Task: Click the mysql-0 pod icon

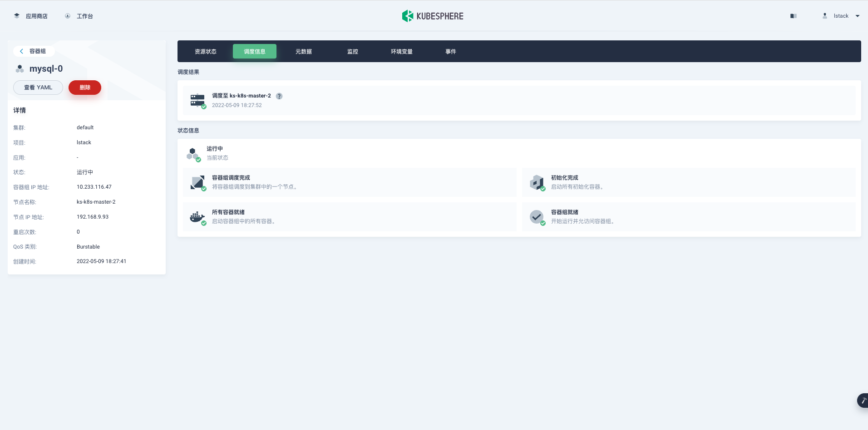Action: [x=20, y=69]
